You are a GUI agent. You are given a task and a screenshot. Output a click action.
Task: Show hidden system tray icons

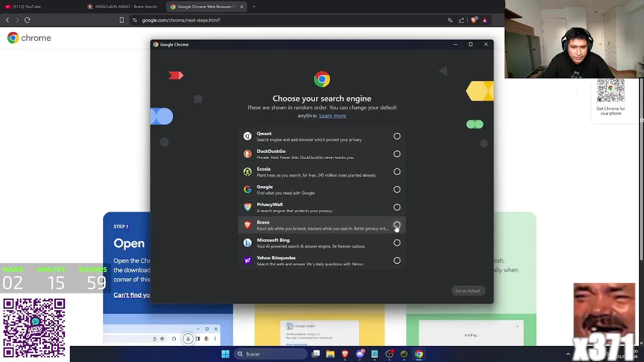[x=568, y=354]
